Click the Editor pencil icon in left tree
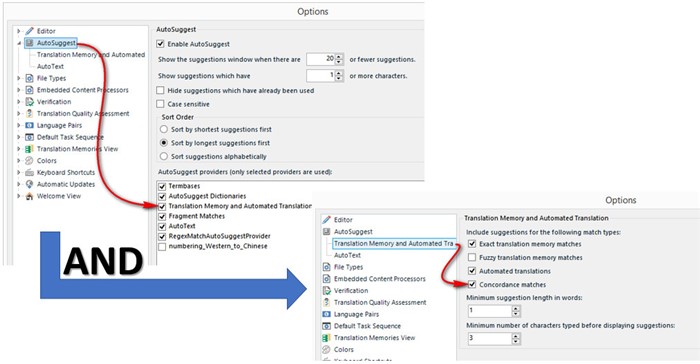Screen dimensions: 700x364 pos(29,31)
